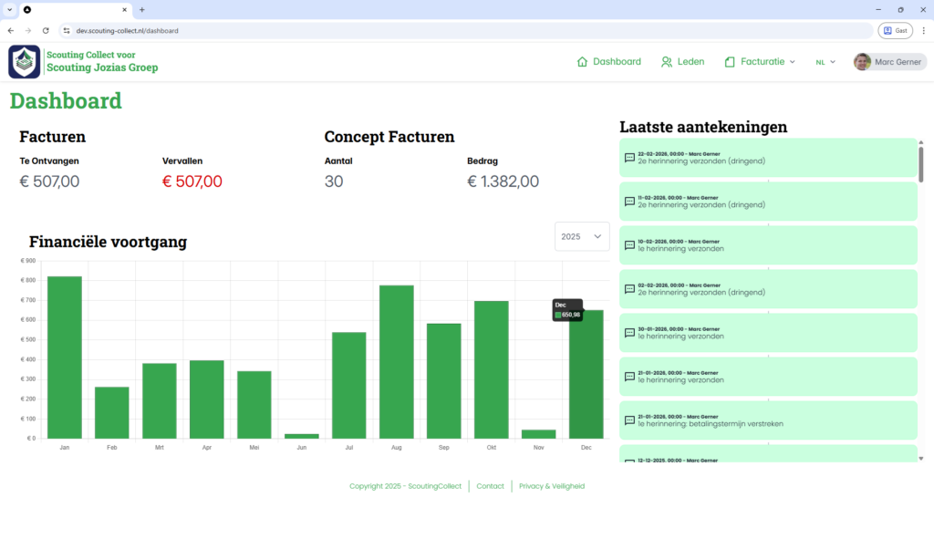Viewport: 934px width, 560px height.
Task: Click the Scouting Collect logo
Action: pyautogui.click(x=24, y=61)
